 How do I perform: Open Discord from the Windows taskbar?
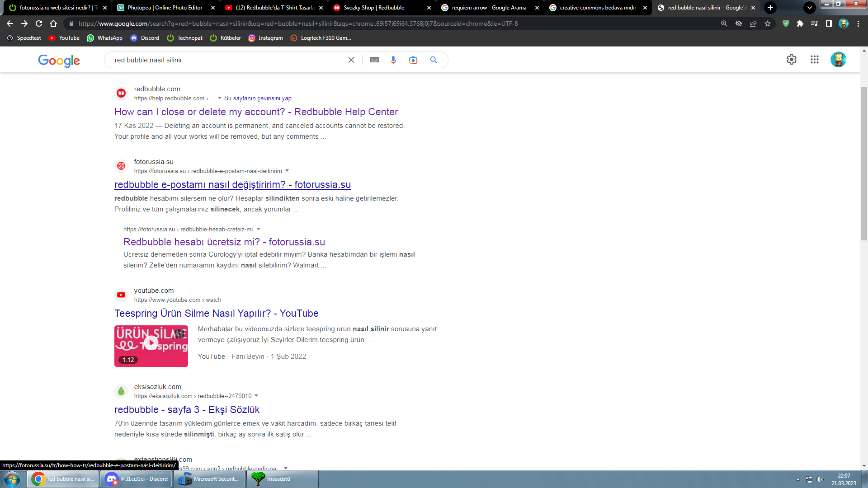pyautogui.click(x=136, y=479)
